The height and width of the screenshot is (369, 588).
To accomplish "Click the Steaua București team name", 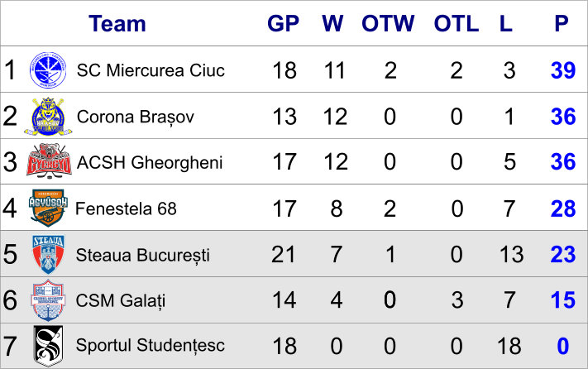I will (142, 255).
